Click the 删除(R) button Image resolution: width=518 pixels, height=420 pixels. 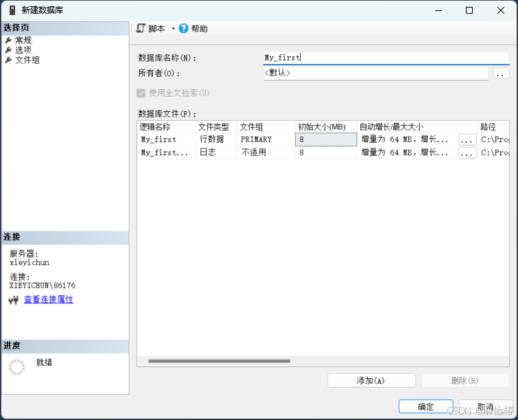tap(465, 381)
